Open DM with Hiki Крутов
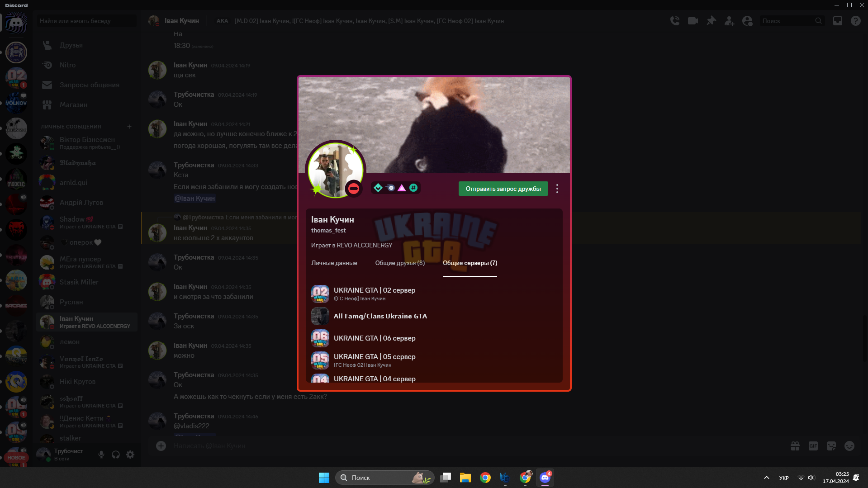Viewport: 868px width, 488px height. pos(87,382)
